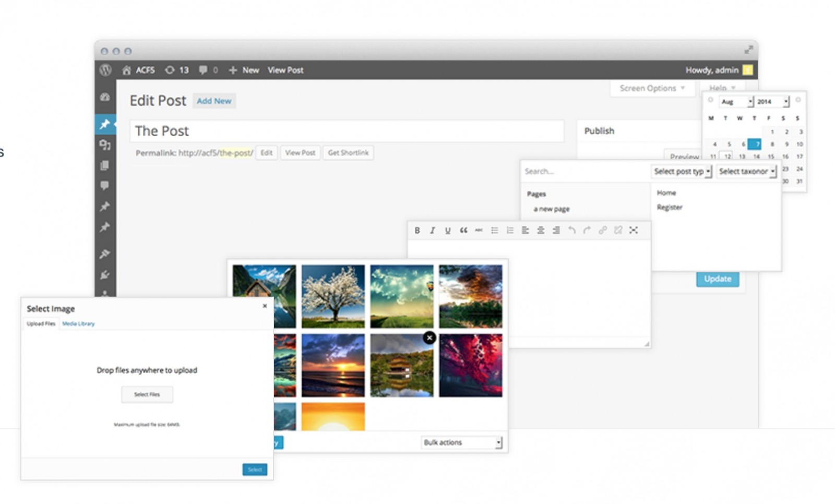Open the Comments icon in sidebar
The width and height of the screenshot is (835, 504).
tap(105, 186)
